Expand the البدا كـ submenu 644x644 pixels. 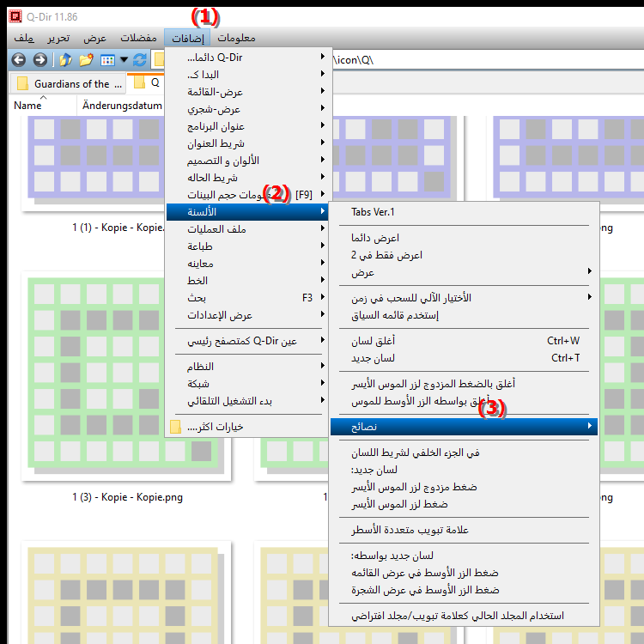click(x=248, y=75)
